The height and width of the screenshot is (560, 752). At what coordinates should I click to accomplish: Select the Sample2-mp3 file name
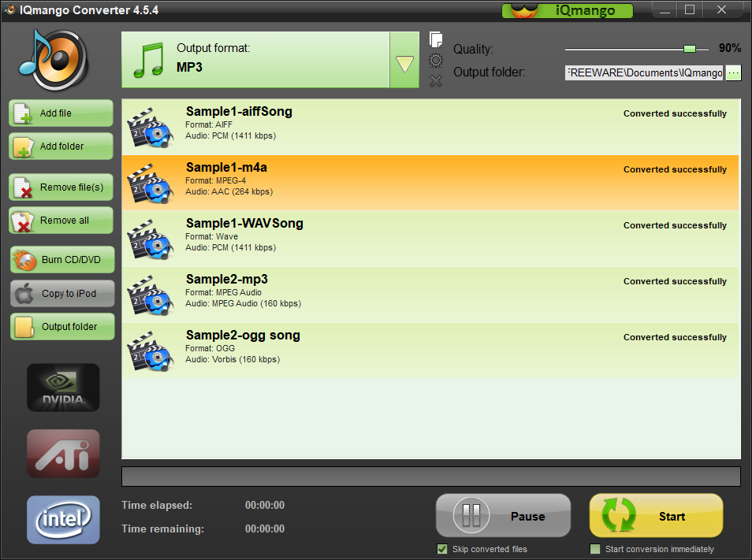pyautogui.click(x=227, y=280)
